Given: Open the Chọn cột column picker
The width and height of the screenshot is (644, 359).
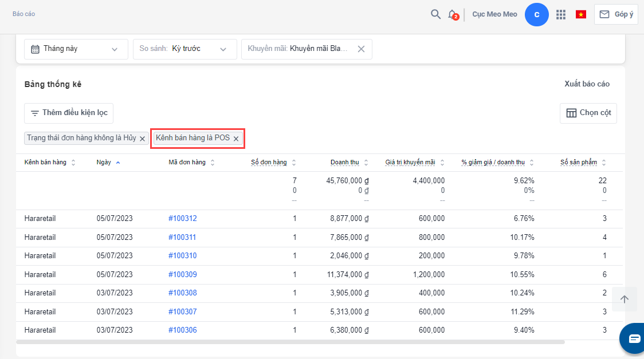Looking at the screenshot, I should 588,113.
